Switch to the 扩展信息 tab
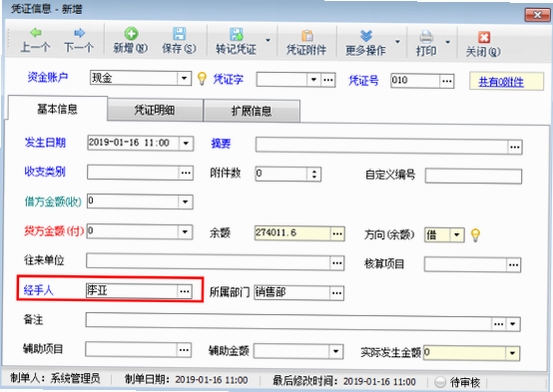Viewport: 553px width, 392px height. (251, 111)
